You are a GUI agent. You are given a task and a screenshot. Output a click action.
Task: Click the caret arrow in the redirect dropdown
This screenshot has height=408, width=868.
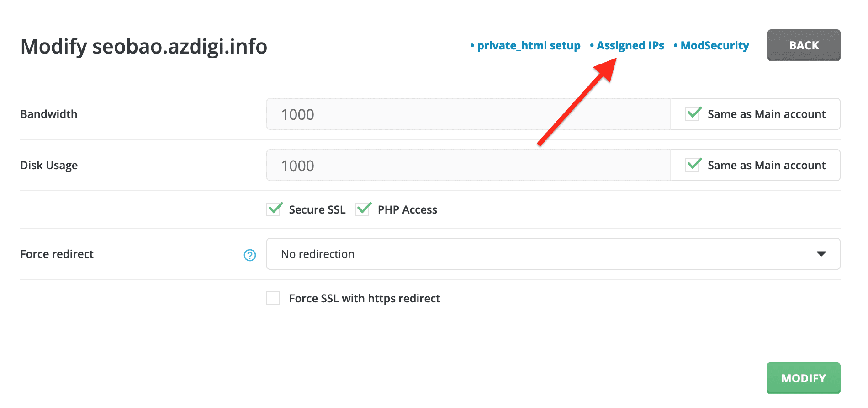click(x=821, y=254)
